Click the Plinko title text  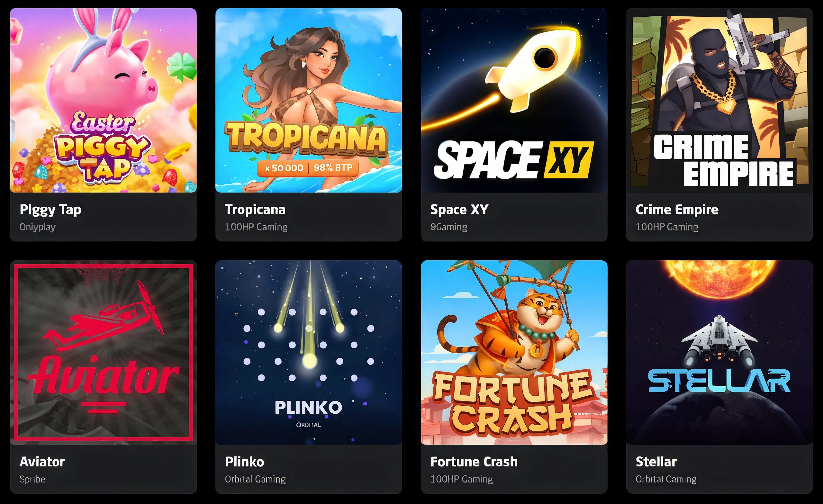245,462
